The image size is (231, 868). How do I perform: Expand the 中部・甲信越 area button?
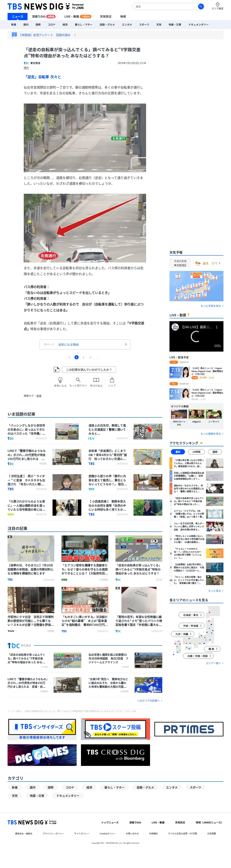[x=192, y=626]
